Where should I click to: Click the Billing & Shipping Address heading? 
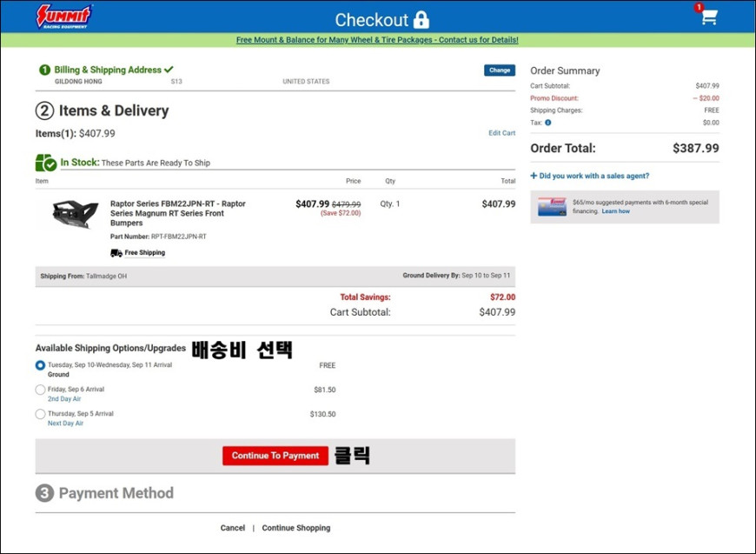point(108,70)
